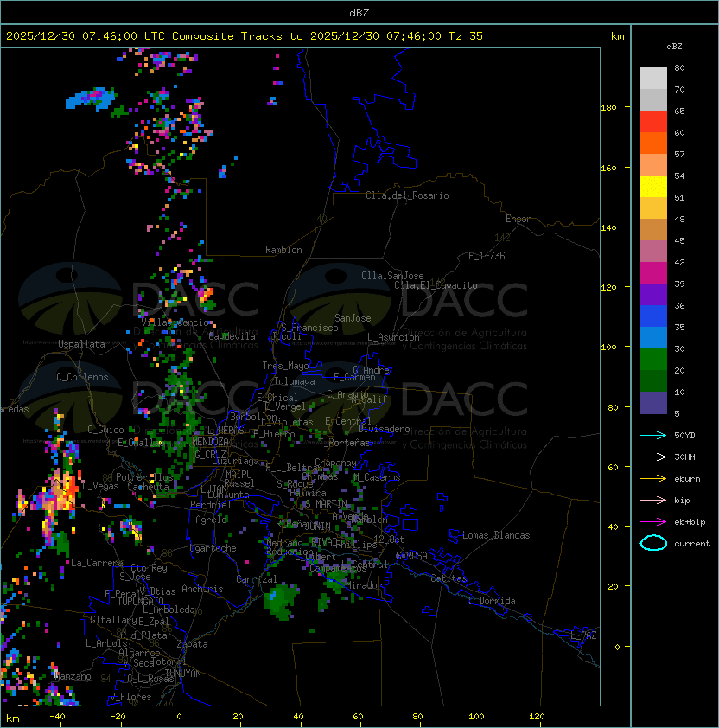Select the gray 70–65 dBZ swatch

point(653,99)
